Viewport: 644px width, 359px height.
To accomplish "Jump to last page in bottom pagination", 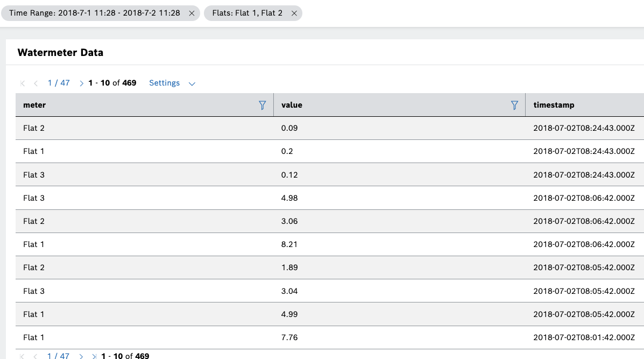I will (x=95, y=356).
